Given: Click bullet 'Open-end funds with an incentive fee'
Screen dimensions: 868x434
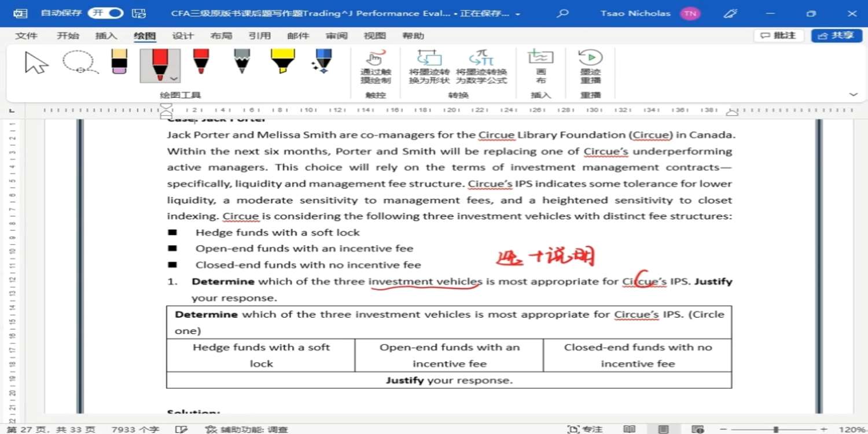Looking at the screenshot, I should click(x=304, y=249).
